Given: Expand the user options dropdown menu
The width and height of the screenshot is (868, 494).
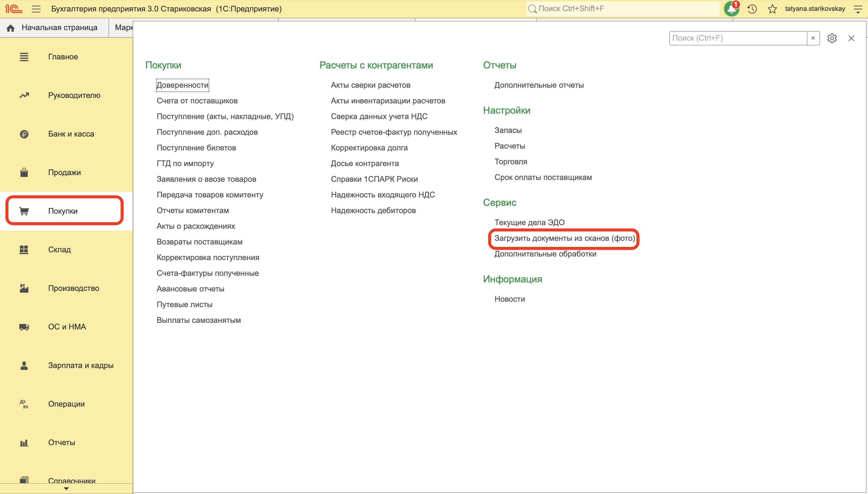Looking at the screenshot, I should (858, 9).
